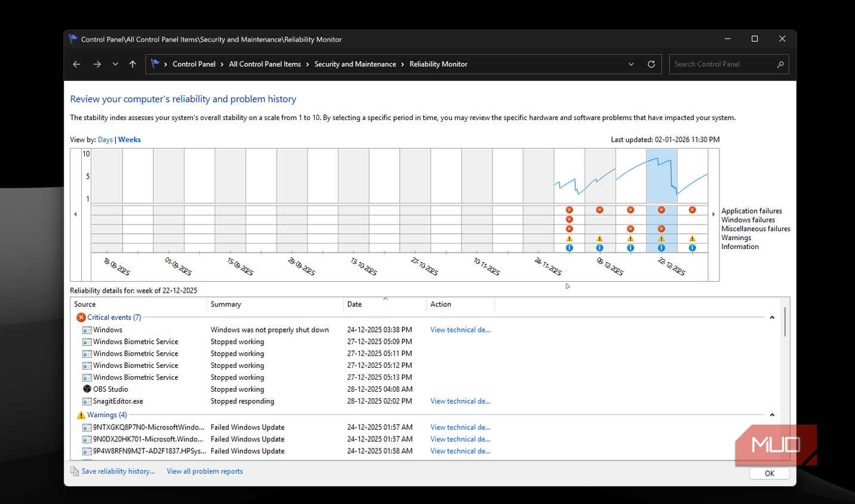Open Save reliability history link

118,471
